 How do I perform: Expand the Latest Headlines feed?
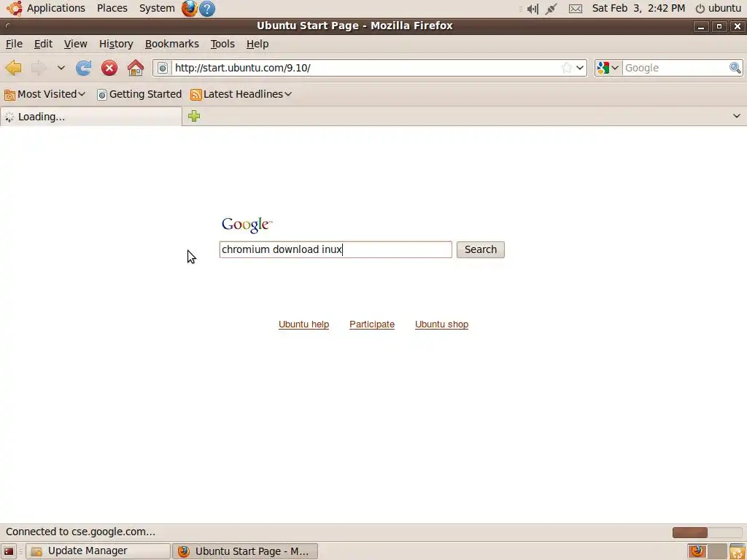(x=241, y=94)
